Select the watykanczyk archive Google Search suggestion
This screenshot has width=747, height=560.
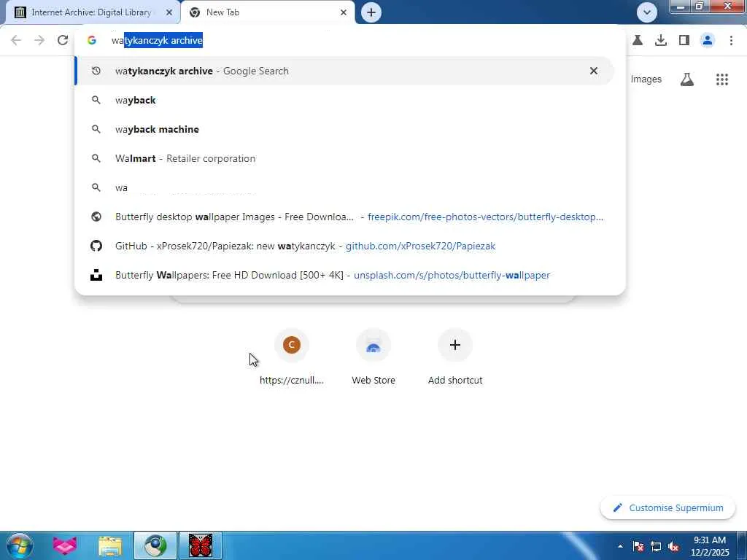tap(344, 71)
